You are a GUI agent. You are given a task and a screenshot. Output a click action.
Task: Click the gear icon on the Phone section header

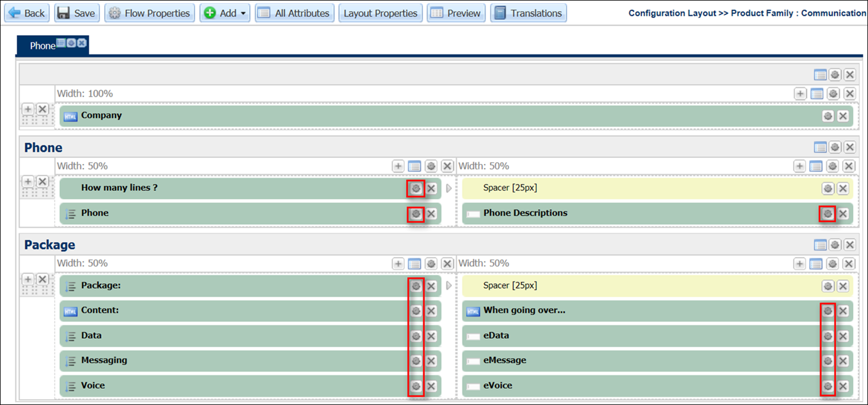pos(835,147)
